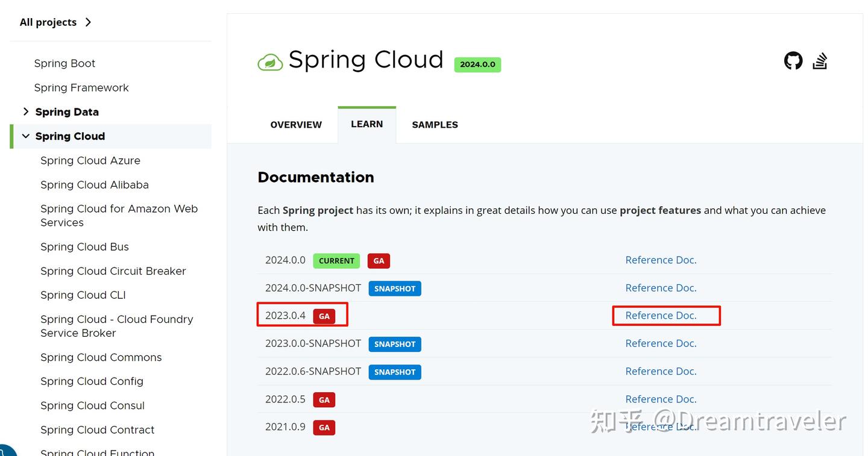
Task: Switch to the OVERVIEW tab
Action: click(296, 125)
